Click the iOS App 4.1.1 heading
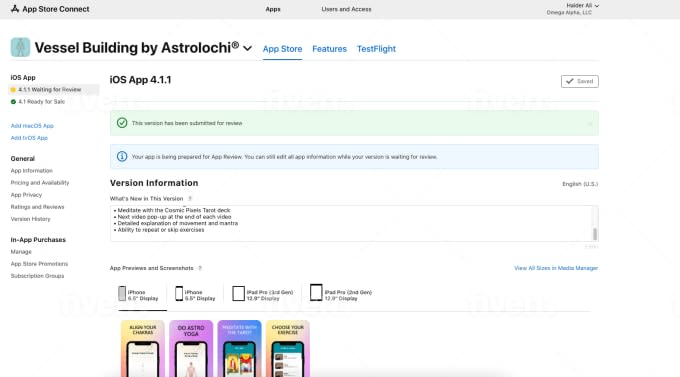The image size is (680, 377). coord(141,80)
